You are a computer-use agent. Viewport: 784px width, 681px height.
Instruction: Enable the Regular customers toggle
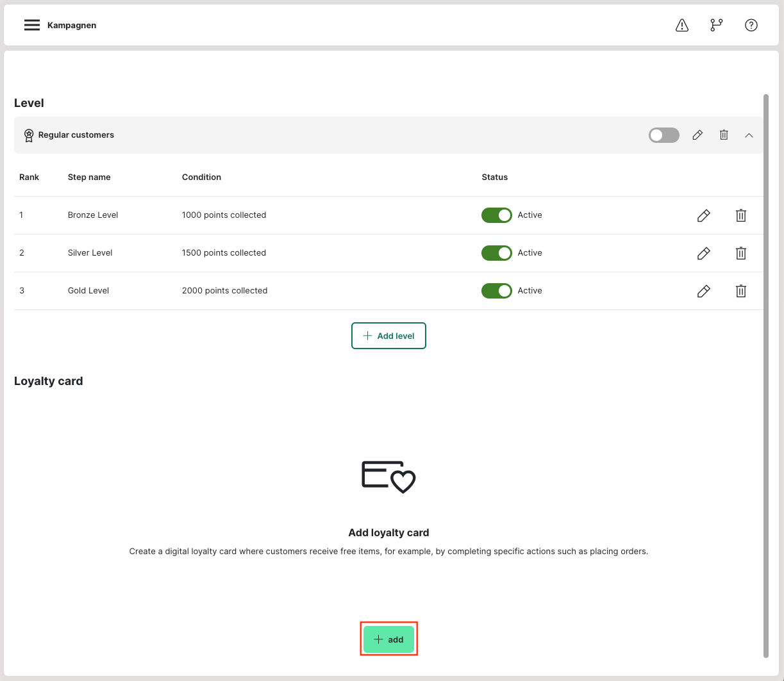pos(663,135)
